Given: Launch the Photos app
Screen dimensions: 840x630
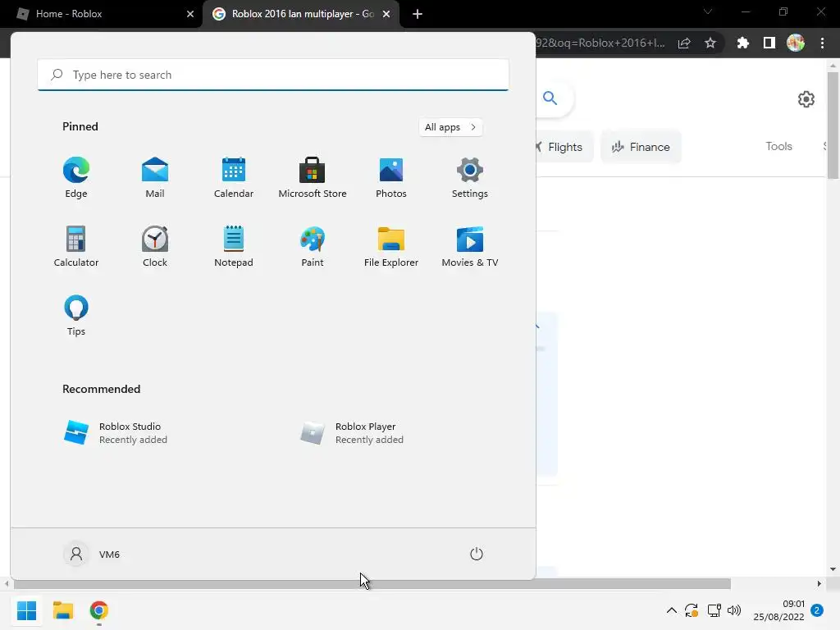Looking at the screenshot, I should pyautogui.click(x=391, y=178).
